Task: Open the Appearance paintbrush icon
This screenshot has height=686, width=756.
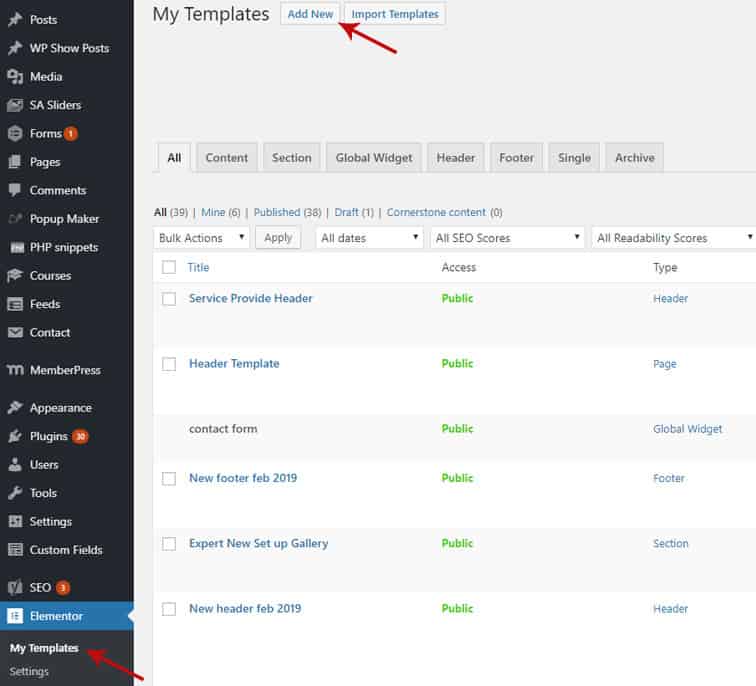Action: point(15,408)
